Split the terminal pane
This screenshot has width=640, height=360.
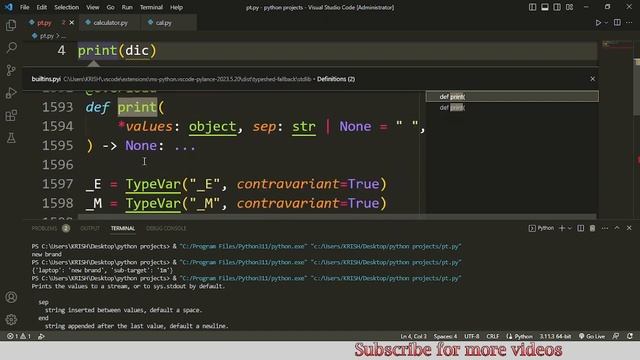[580, 228]
